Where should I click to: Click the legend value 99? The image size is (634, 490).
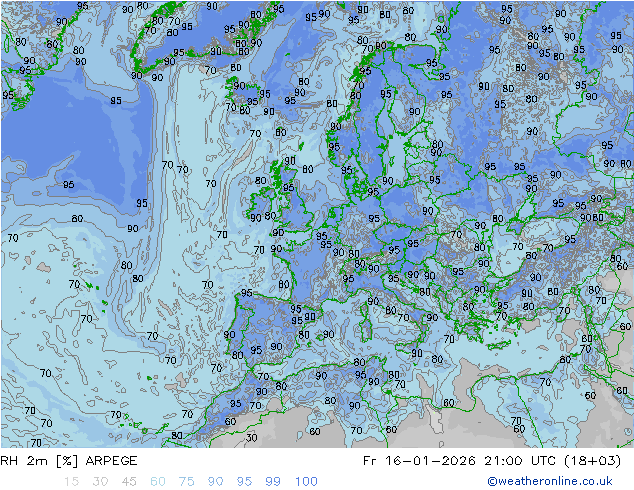coord(273,481)
